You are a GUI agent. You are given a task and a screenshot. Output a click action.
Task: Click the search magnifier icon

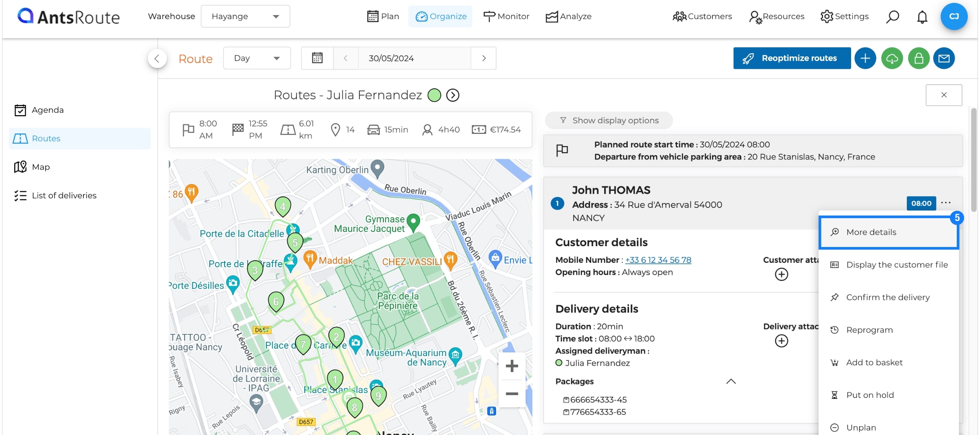point(892,17)
